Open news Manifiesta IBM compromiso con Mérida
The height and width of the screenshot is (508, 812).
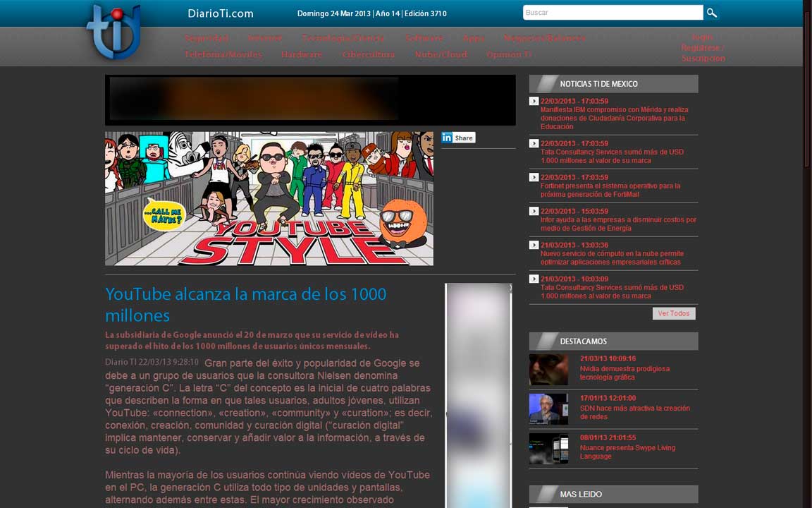pyautogui.click(x=614, y=119)
